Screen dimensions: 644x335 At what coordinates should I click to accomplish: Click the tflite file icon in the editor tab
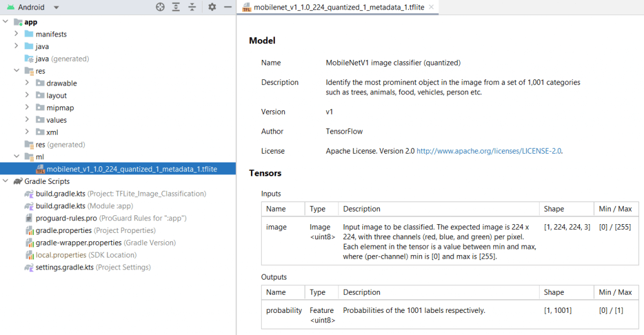(245, 8)
